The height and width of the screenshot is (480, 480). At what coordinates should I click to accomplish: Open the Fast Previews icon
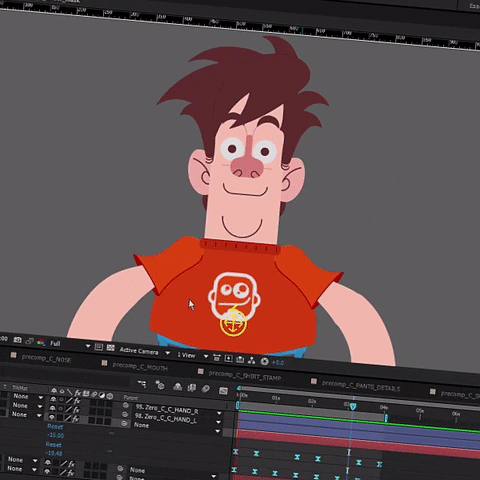coord(228,358)
